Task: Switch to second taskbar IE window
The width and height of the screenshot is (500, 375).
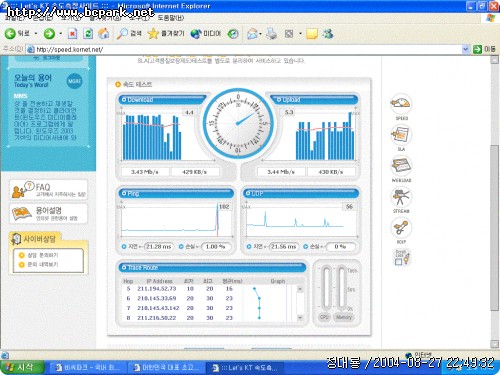Action: pyautogui.click(x=166, y=368)
